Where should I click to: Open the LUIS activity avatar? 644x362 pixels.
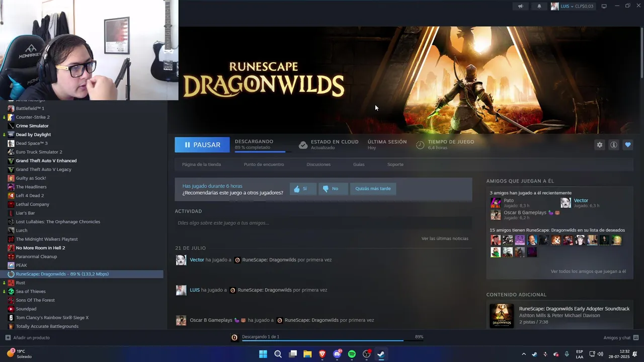[x=181, y=290]
